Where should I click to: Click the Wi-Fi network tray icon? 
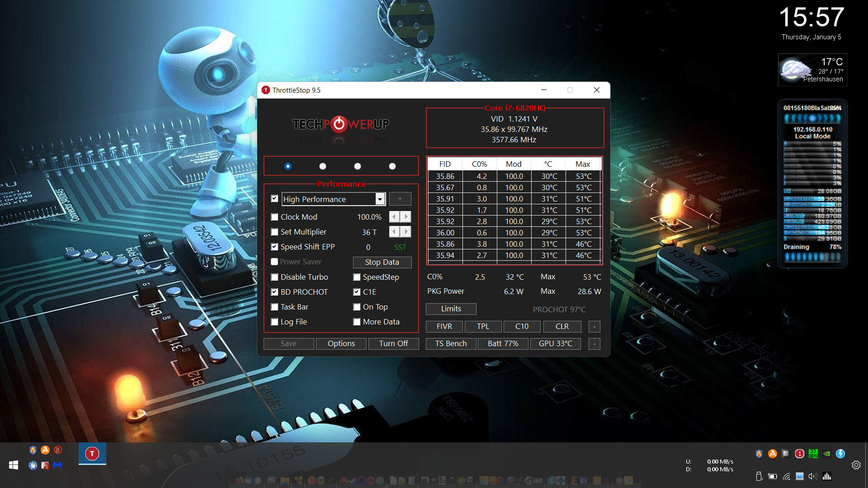(x=787, y=476)
